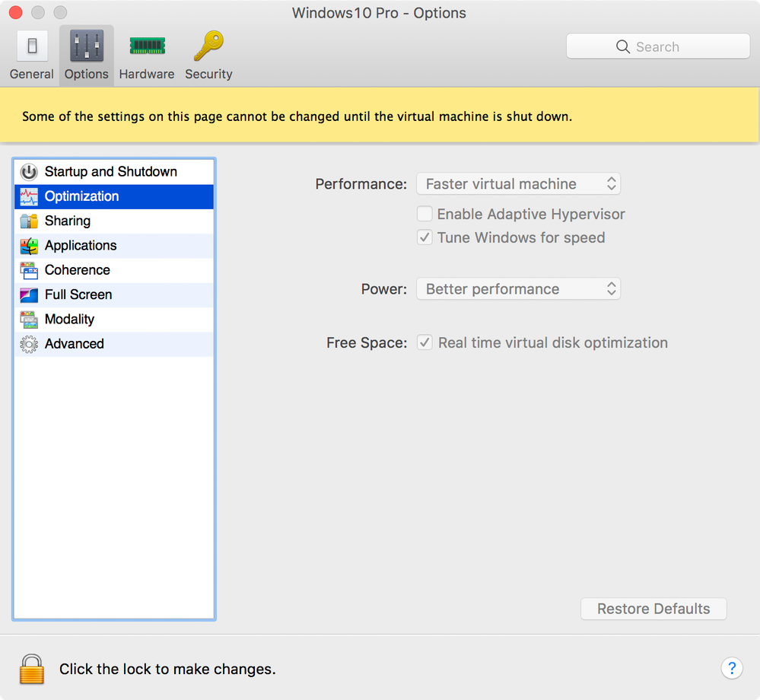The height and width of the screenshot is (700, 760).
Task: Select Applications in the options list
Action: [x=114, y=246]
